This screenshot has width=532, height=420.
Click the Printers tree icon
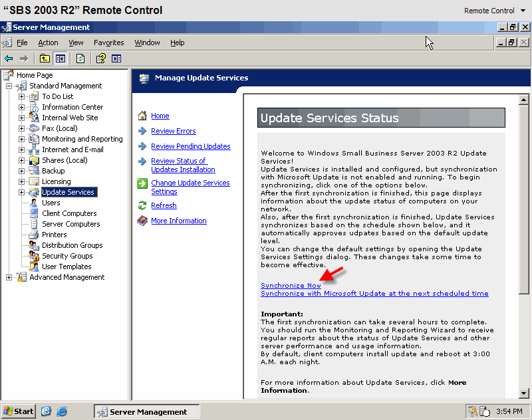pos(34,235)
